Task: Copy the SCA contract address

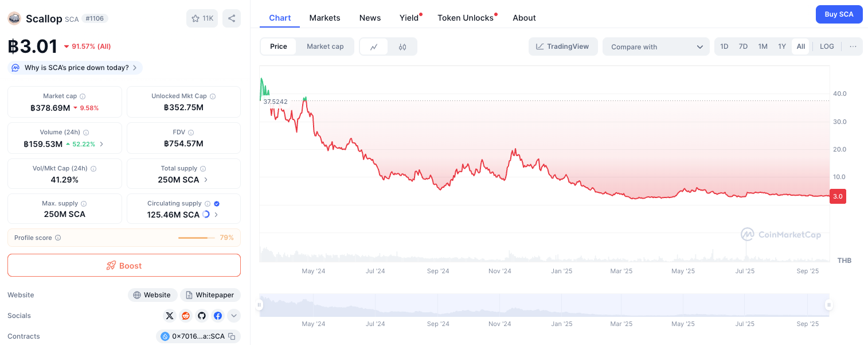Action: (232, 336)
